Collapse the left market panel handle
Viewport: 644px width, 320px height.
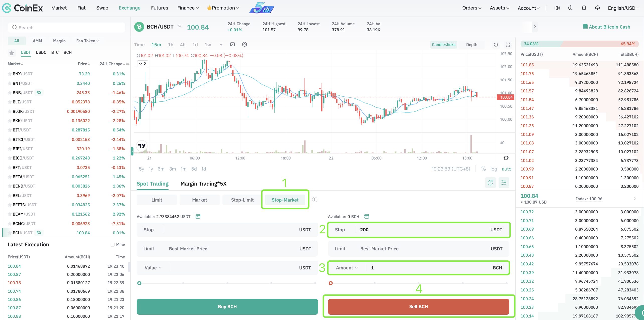coord(132,151)
